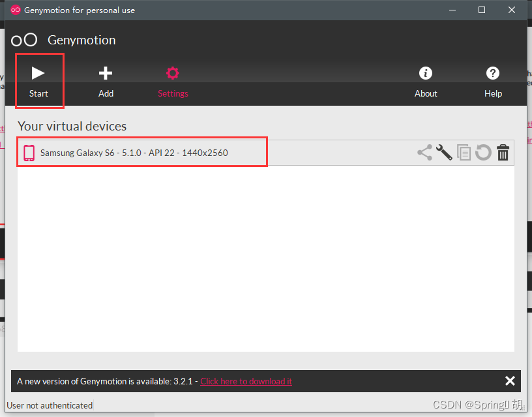Factory reset the Samsung Galaxy S6 device
The height and width of the screenshot is (417, 532).
[483, 153]
